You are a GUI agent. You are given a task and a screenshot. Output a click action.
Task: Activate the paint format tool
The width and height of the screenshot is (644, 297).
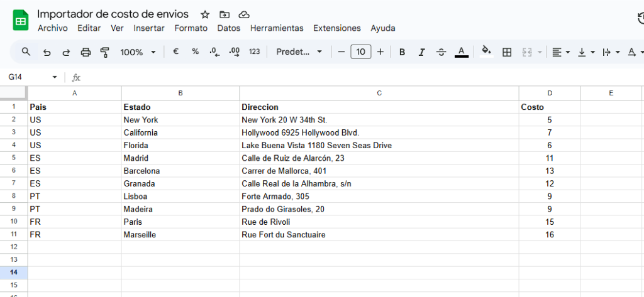[x=104, y=52]
